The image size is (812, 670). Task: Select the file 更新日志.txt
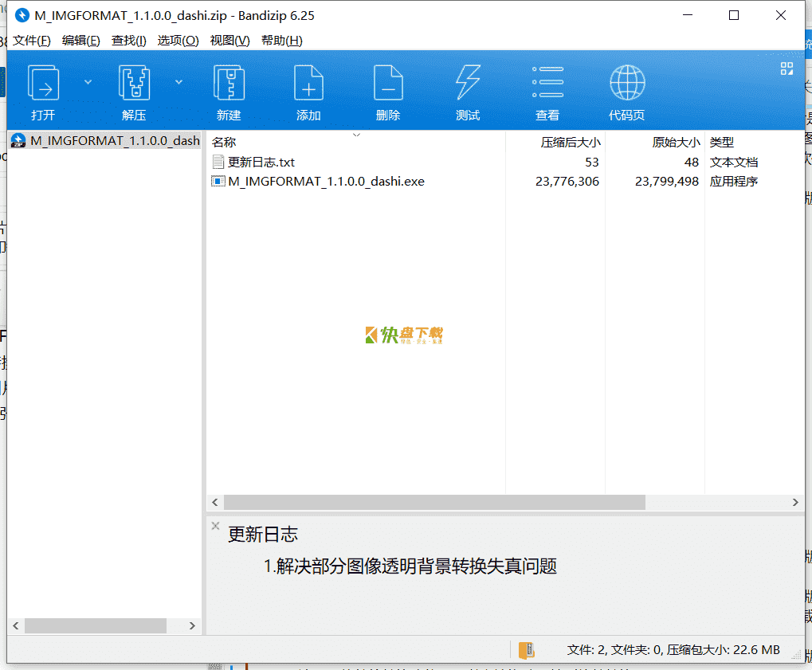click(261, 162)
